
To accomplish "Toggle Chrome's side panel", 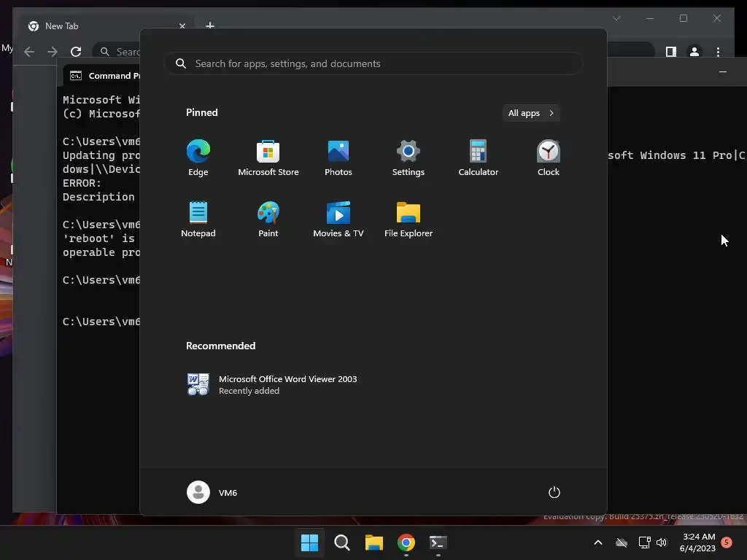I will [x=671, y=52].
